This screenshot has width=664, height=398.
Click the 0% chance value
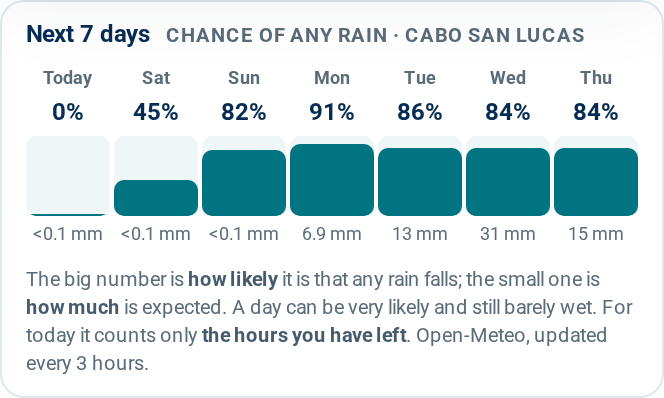[68, 112]
